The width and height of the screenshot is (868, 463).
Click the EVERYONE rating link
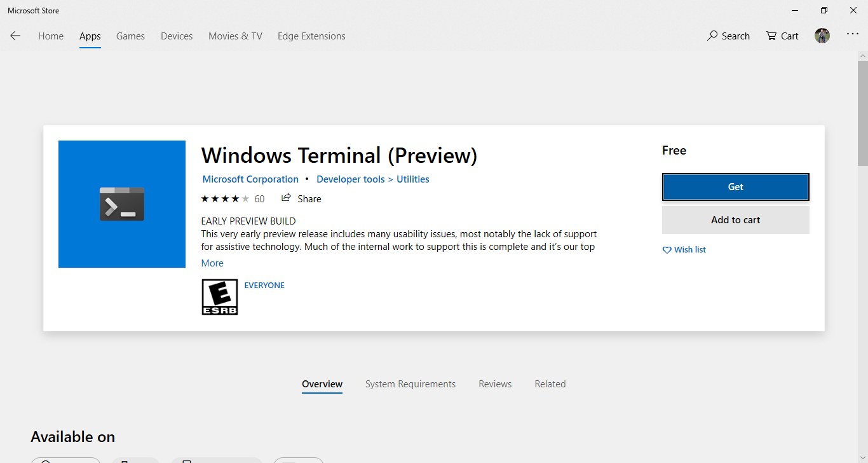point(264,286)
